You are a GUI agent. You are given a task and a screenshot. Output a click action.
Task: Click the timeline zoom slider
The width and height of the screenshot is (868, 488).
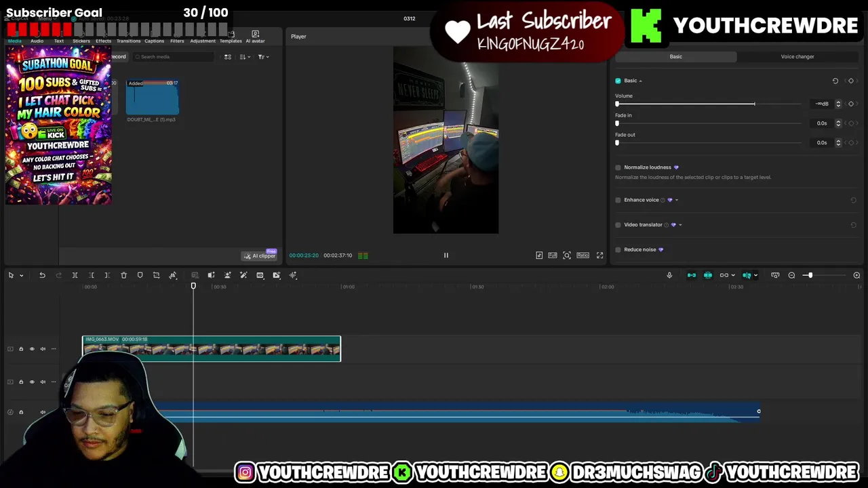(x=824, y=275)
